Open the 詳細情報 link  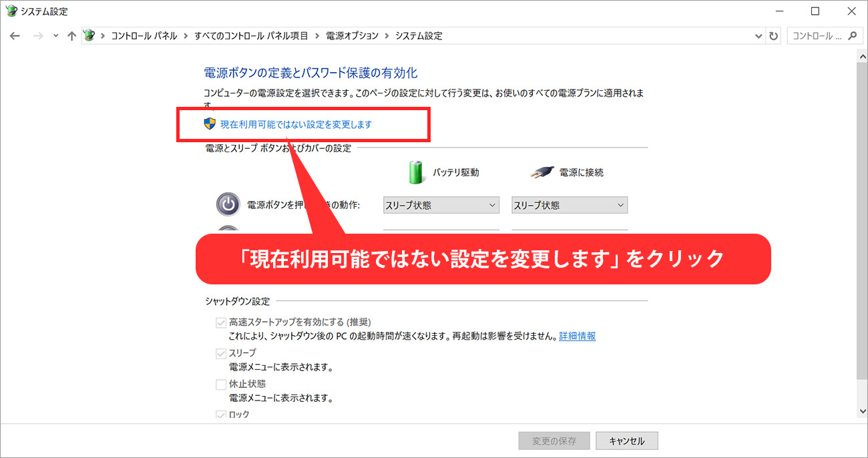coord(578,336)
